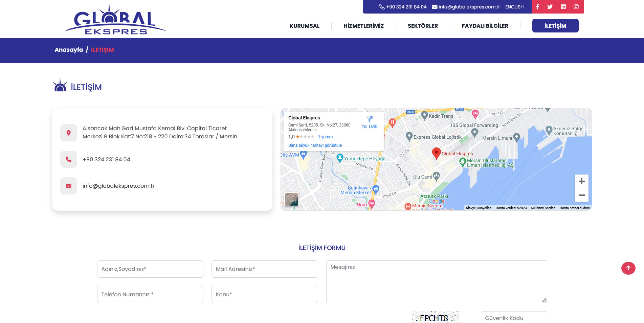Open the HİZMETLERİMİZ menu
The width and height of the screenshot is (644, 323).
pyautogui.click(x=363, y=26)
